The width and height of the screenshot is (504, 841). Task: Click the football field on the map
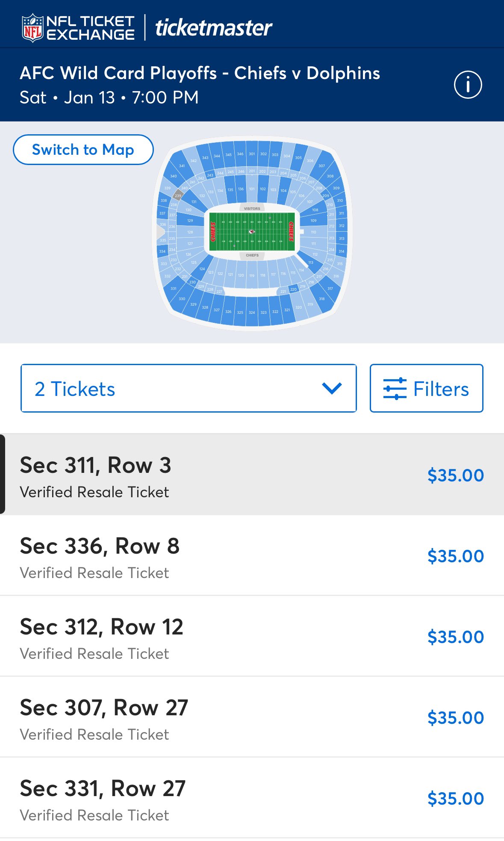pos(252,232)
